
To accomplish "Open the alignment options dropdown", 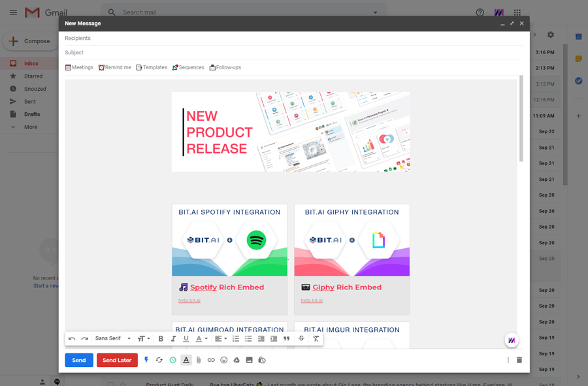I will click(220, 339).
